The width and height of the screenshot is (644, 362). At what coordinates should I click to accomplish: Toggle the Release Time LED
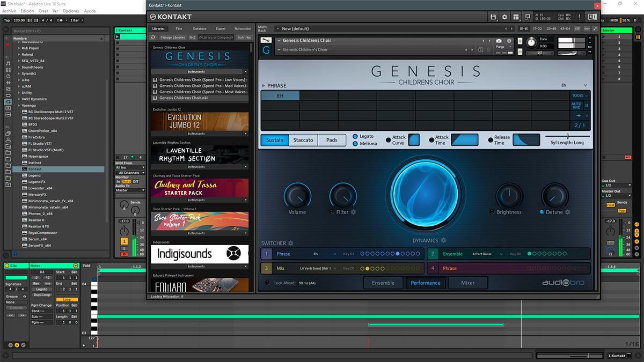coord(491,140)
